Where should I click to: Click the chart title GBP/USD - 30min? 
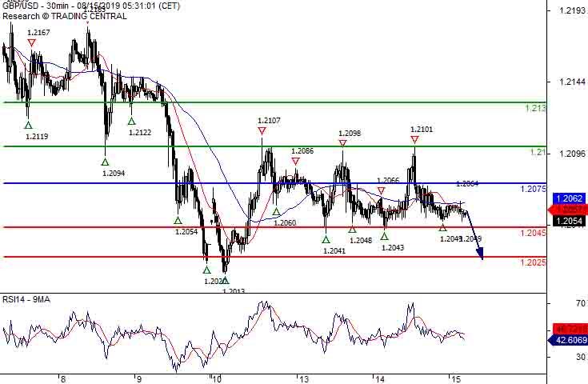point(36,6)
